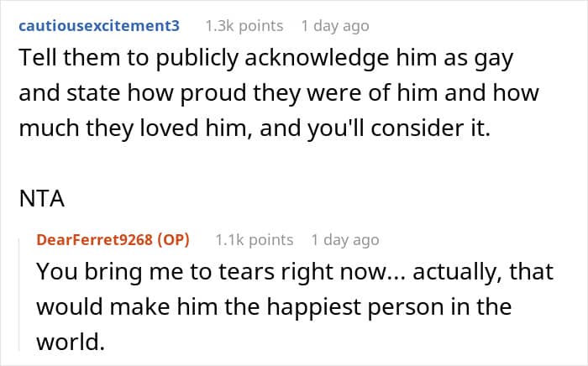Open cautiousexcitement3's user profile

[x=99, y=26]
